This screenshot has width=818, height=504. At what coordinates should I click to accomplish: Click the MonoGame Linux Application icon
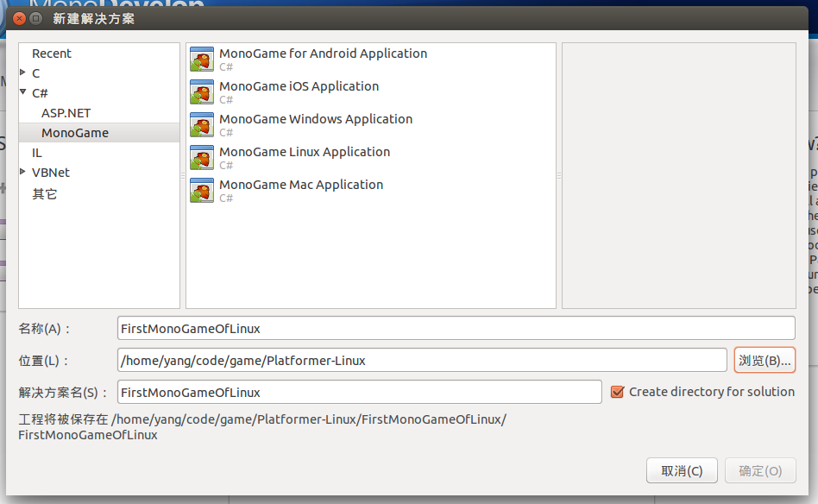202,158
